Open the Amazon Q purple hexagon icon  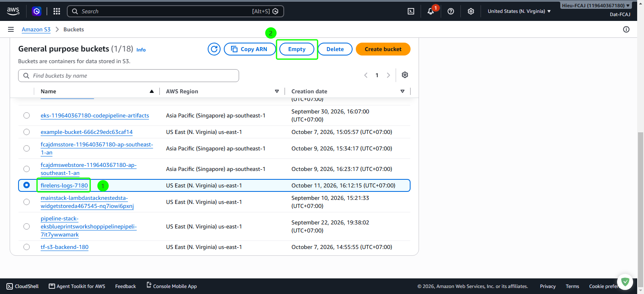37,11
